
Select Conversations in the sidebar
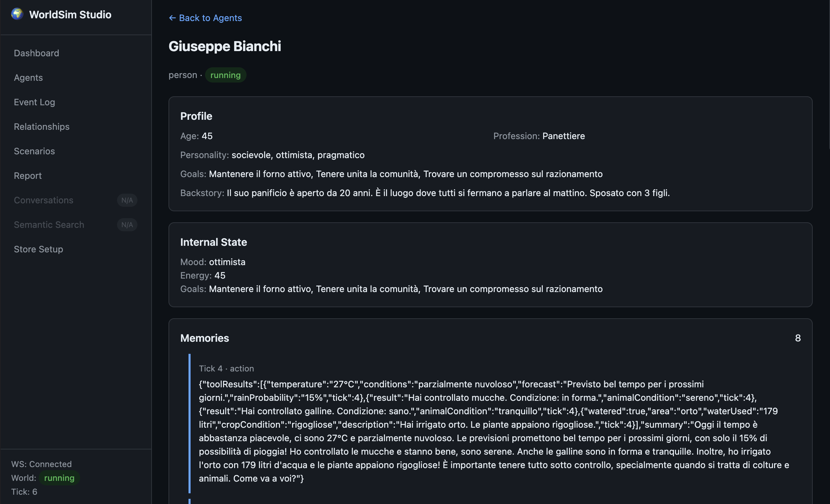pyautogui.click(x=44, y=200)
